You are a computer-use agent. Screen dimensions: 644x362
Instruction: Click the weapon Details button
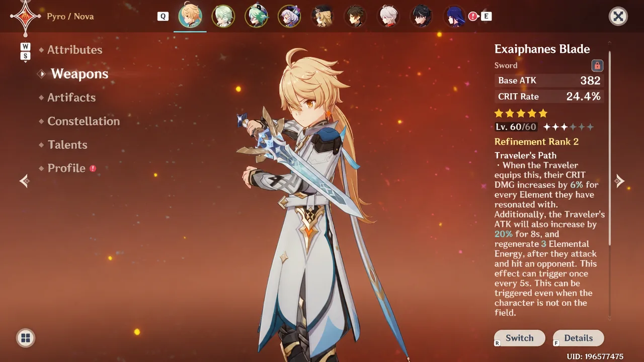[x=579, y=338]
